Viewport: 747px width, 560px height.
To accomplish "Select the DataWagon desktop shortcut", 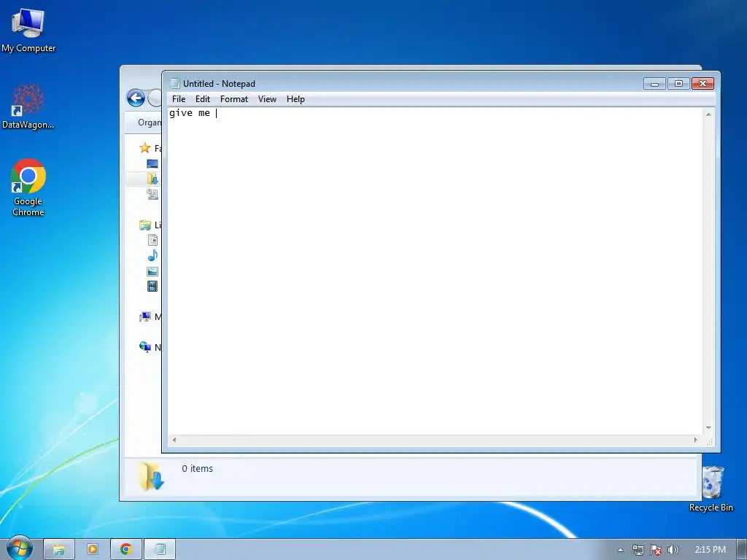I will click(28, 106).
